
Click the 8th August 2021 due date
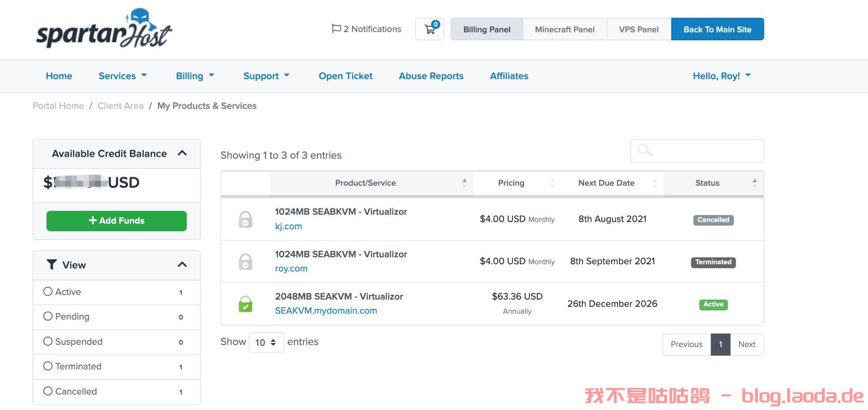[613, 219]
